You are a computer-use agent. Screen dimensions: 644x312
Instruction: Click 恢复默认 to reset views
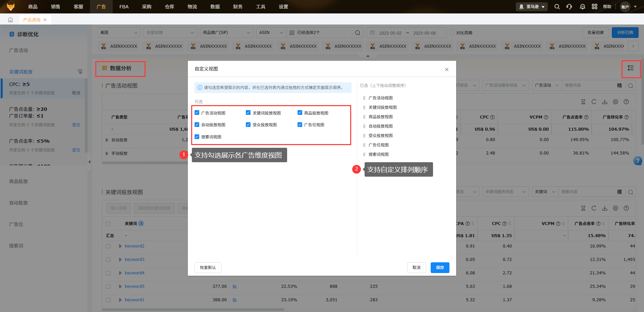pyautogui.click(x=208, y=268)
